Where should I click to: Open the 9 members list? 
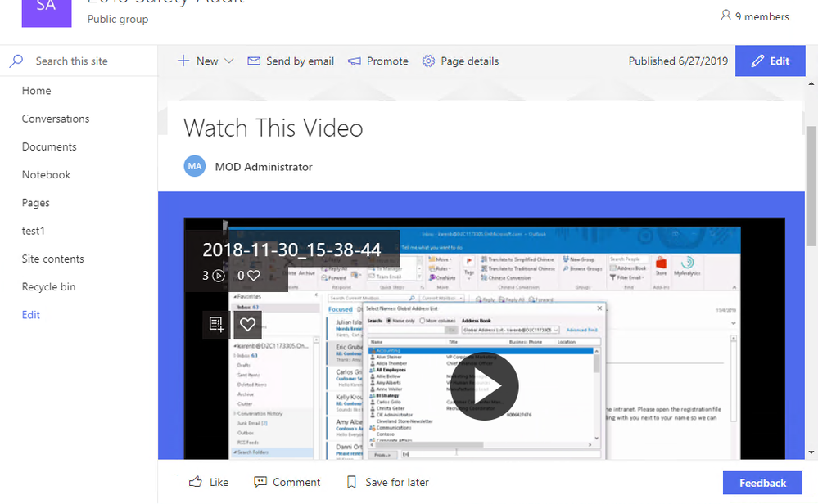[x=754, y=16]
